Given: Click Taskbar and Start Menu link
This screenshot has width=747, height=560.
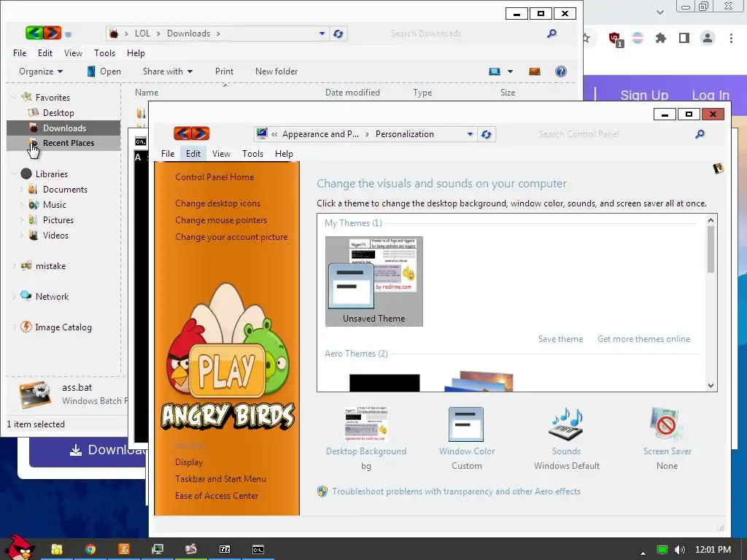Looking at the screenshot, I should [220, 478].
